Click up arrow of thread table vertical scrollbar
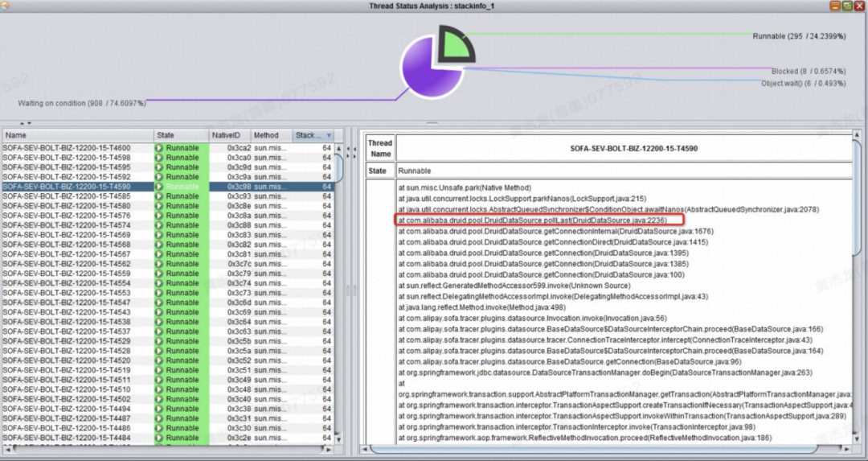The image size is (868, 461). pos(339,149)
